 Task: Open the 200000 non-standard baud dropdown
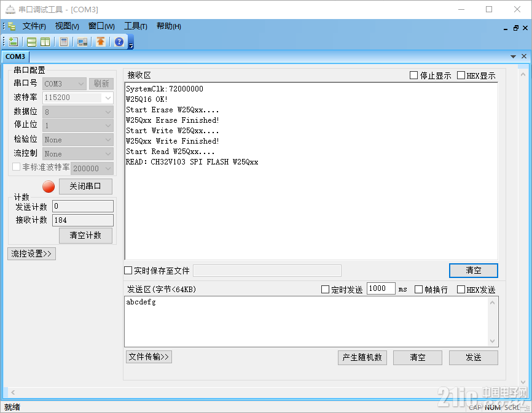[92, 168]
